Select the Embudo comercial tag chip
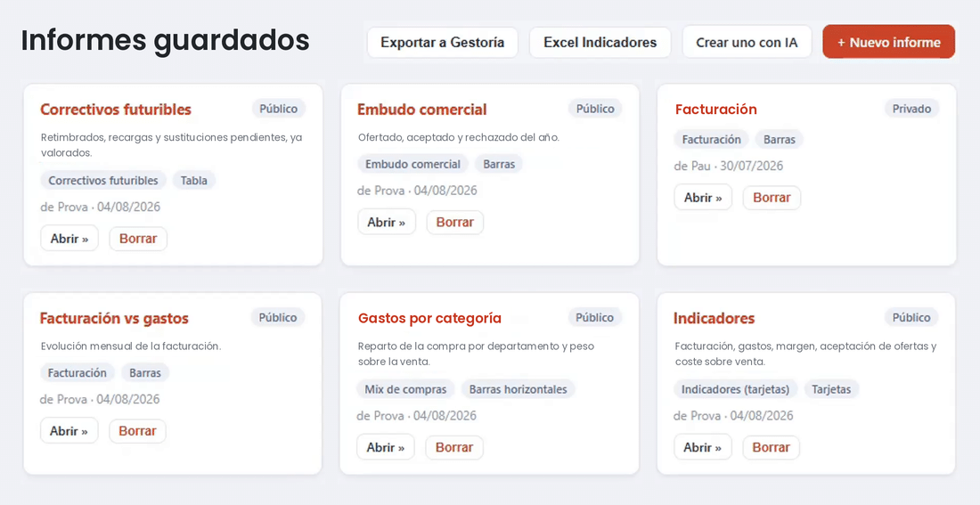The height and width of the screenshot is (505, 980). [413, 165]
